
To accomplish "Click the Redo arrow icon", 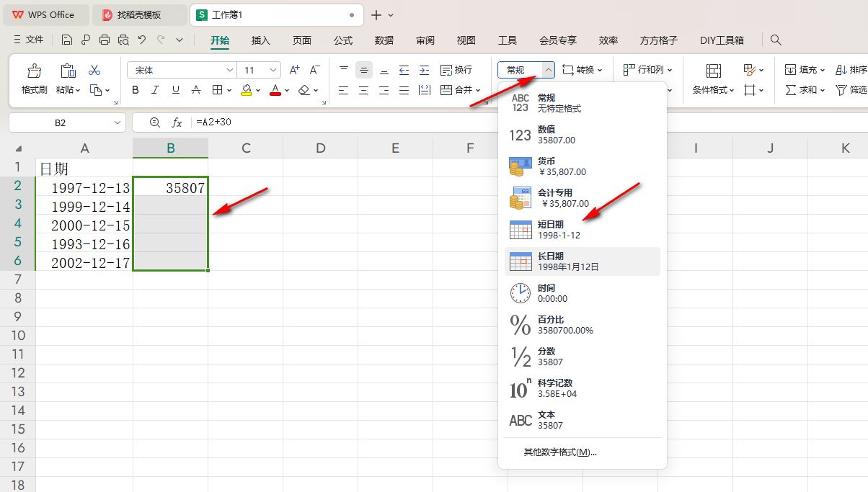I will tap(161, 40).
